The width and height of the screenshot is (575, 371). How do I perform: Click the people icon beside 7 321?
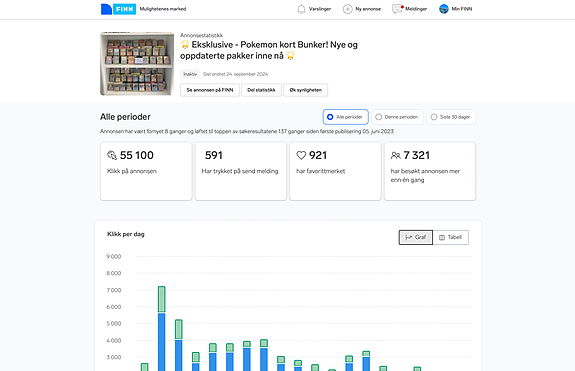(396, 155)
